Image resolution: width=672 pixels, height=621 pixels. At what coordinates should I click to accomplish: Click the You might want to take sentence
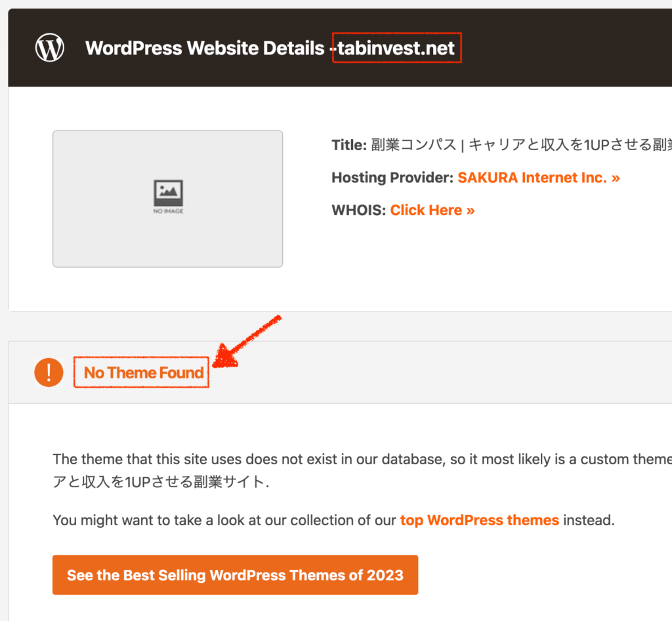(x=334, y=520)
